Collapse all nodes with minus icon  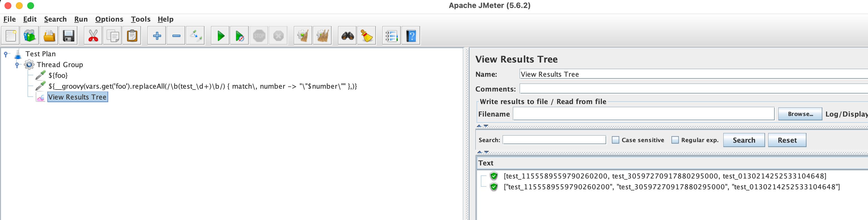tap(176, 36)
